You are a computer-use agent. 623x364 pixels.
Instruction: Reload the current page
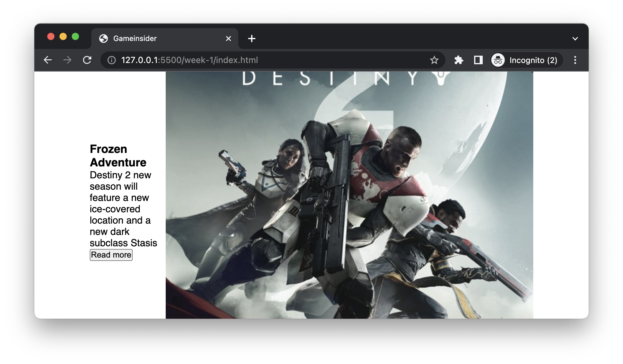[87, 60]
